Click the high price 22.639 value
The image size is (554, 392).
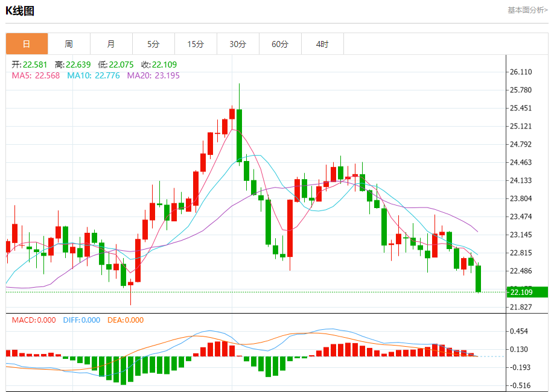point(78,65)
